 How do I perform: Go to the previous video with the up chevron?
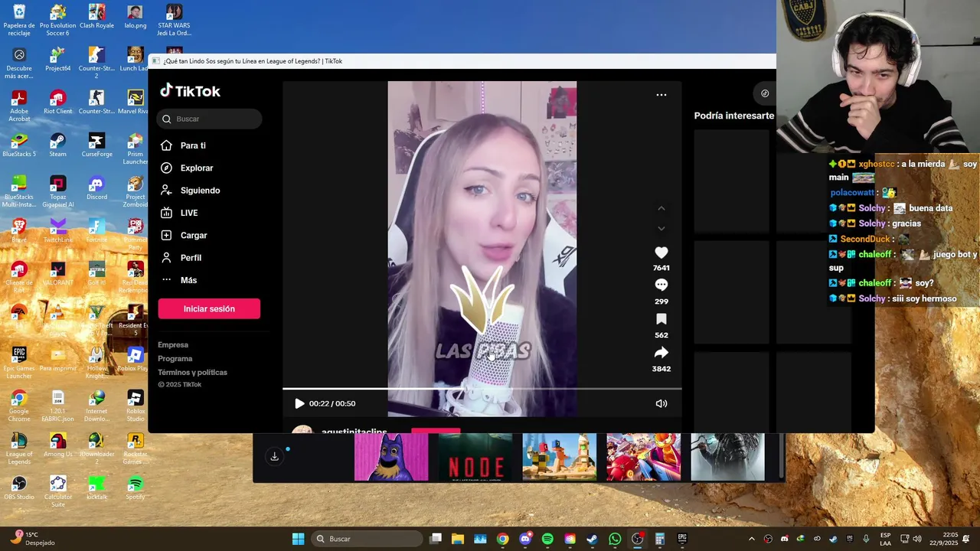pyautogui.click(x=661, y=208)
